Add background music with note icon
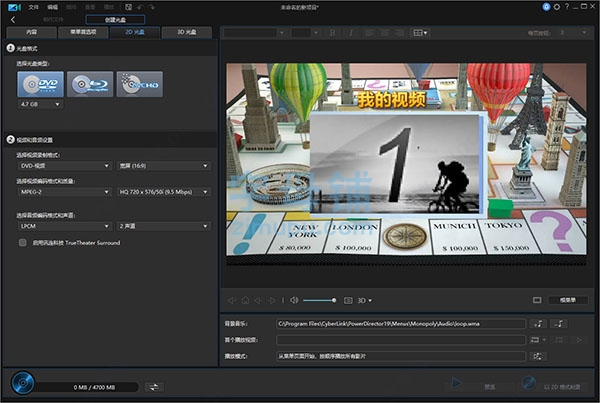The width and height of the screenshot is (600, 403). 538,324
